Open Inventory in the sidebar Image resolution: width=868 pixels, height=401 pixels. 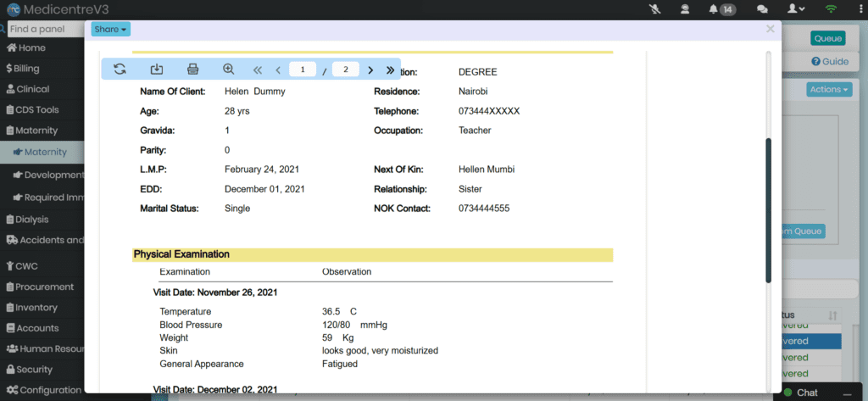pyautogui.click(x=31, y=308)
